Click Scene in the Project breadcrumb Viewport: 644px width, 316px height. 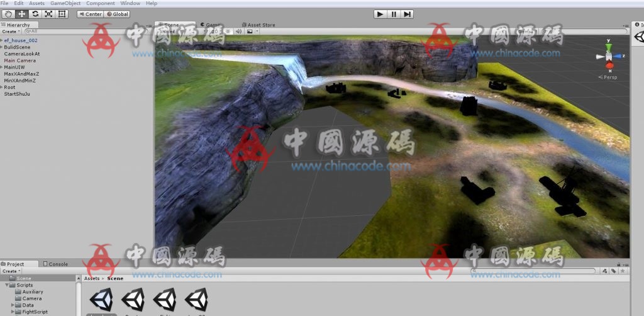(x=115, y=278)
